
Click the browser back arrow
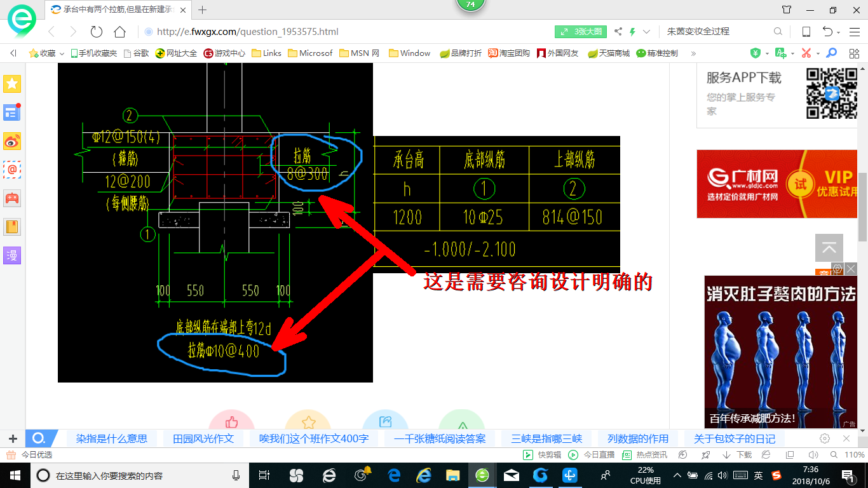[51, 32]
